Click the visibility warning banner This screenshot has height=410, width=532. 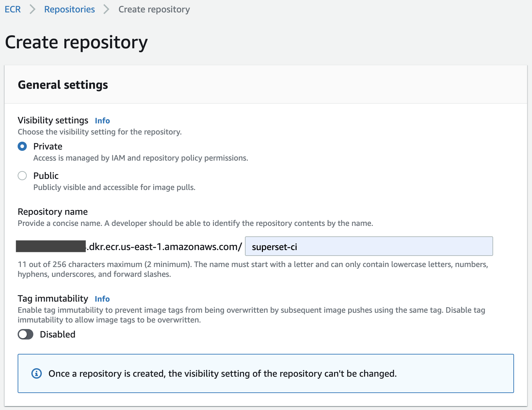click(x=266, y=373)
